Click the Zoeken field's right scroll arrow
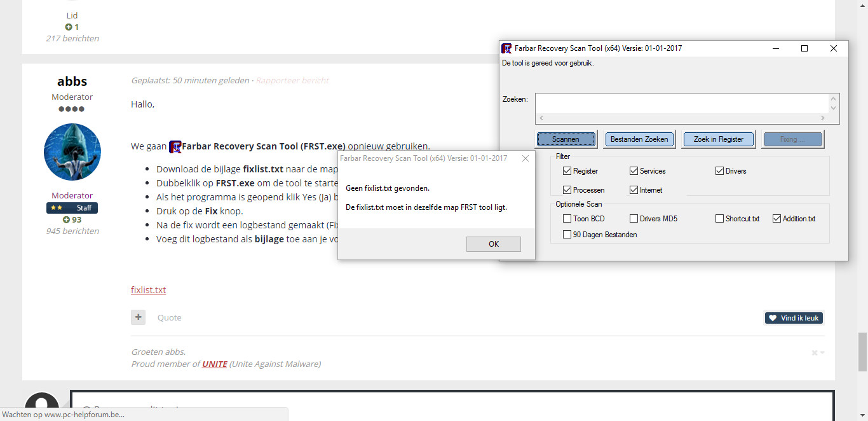Screen dimensions: 868x421 pos(823,118)
